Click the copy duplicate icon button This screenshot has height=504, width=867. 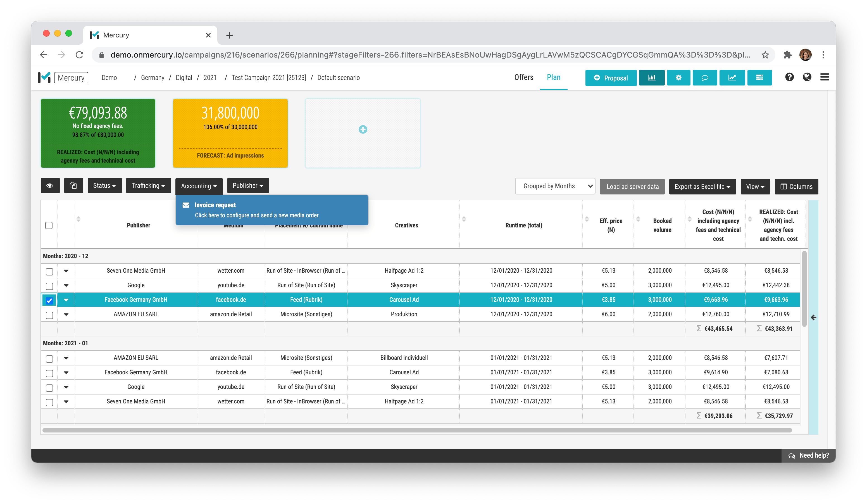point(73,186)
